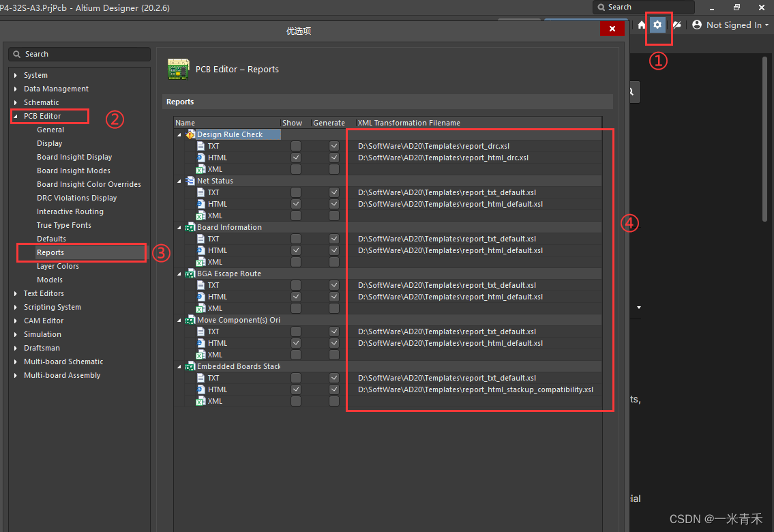The width and height of the screenshot is (774, 532).
Task: Expand the System category in the sidebar
Action: pyautogui.click(x=15, y=75)
